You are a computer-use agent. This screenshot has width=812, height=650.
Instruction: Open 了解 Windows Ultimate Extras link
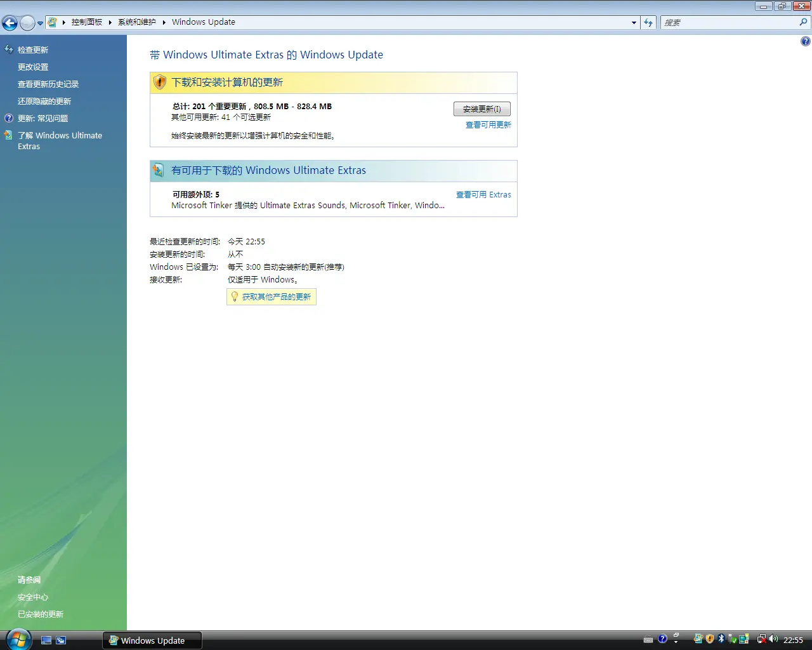click(x=60, y=140)
